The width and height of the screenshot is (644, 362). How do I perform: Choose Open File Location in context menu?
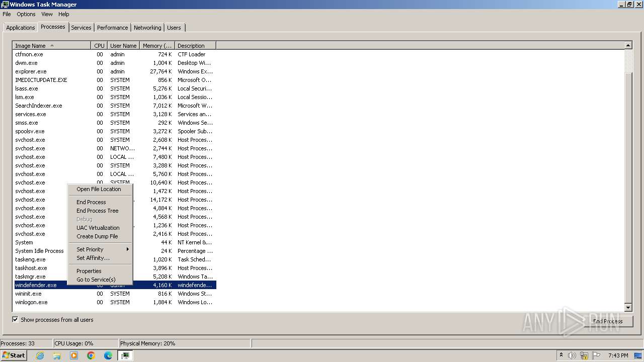click(100, 189)
